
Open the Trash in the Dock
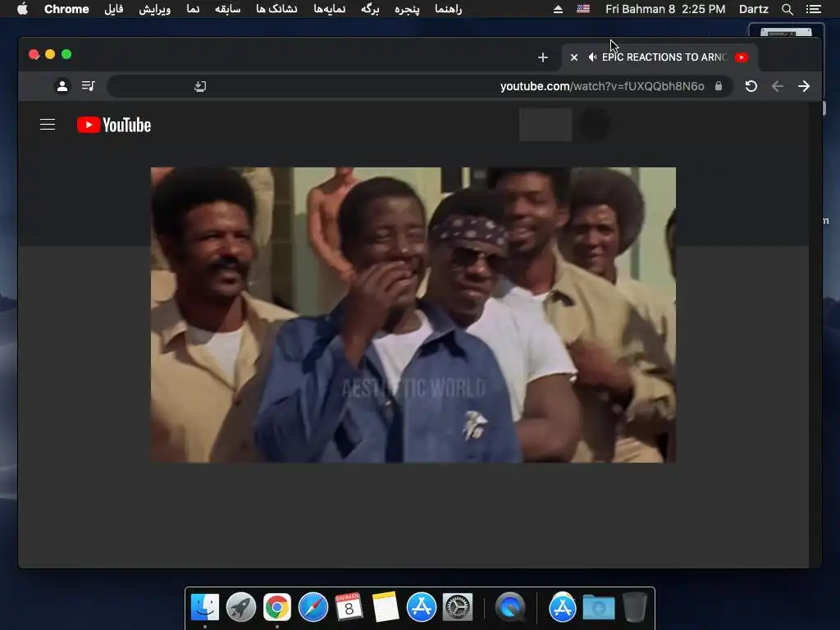635,608
